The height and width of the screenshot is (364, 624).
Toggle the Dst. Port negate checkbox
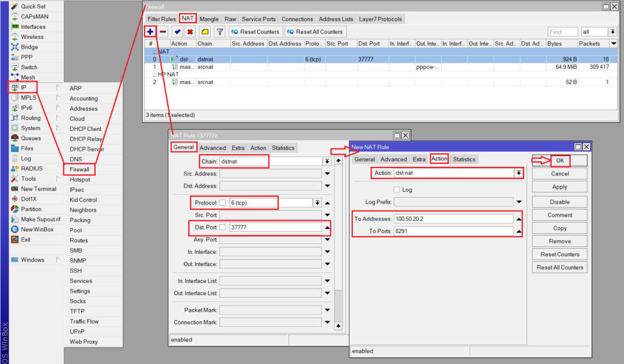(x=222, y=227)
